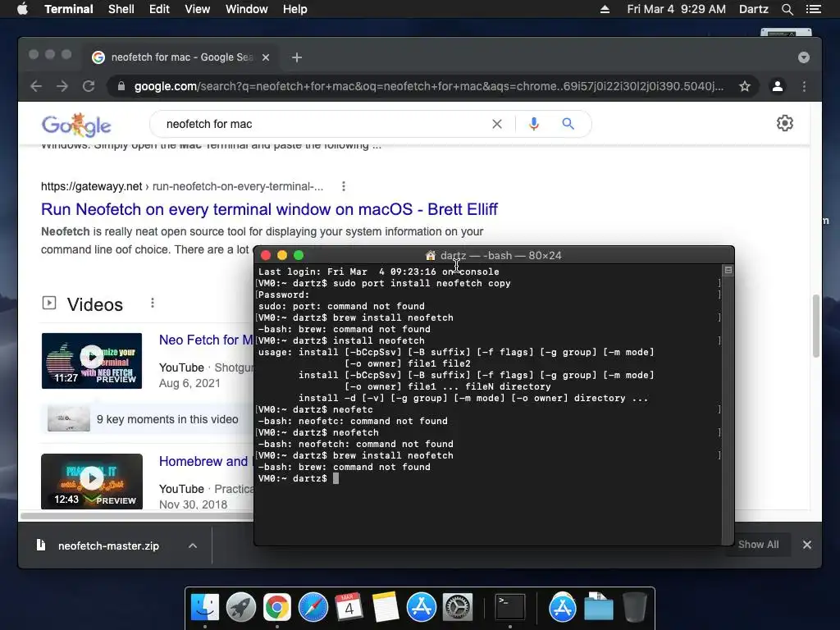
Task: Open Notes from the Dock
Action: [386, 608]
